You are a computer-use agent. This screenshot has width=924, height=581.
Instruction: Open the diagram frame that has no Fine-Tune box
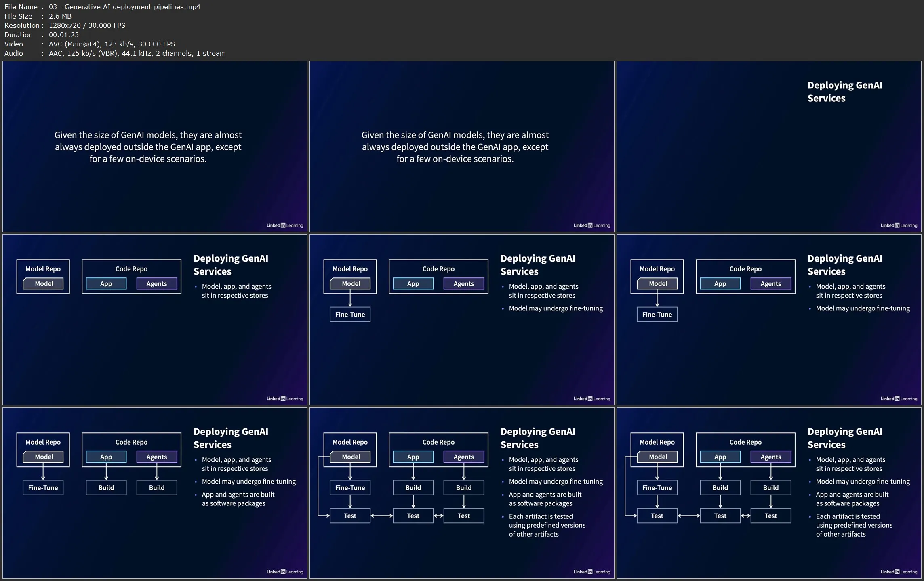(x=155, y=320)
